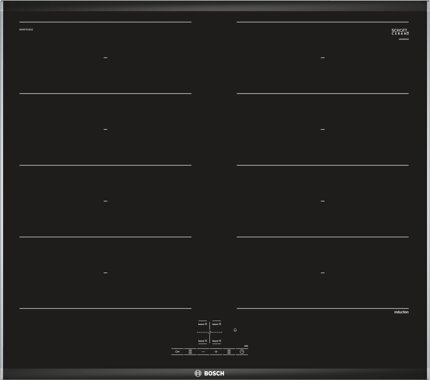The height and width of the screenshot is (380, 430).
Task: Tap the minus symbol on control strip
Action: coord(203,352)
